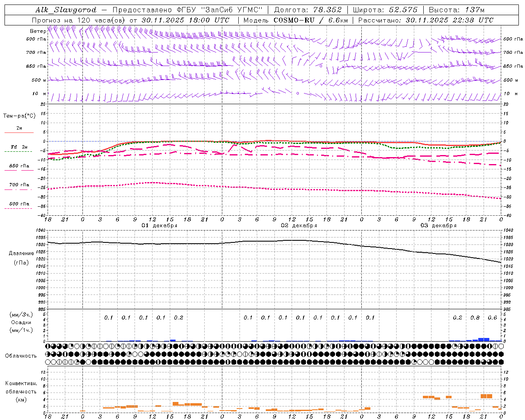Click the Давление panel label
The image size is (525, 420).
click(21, 253)
